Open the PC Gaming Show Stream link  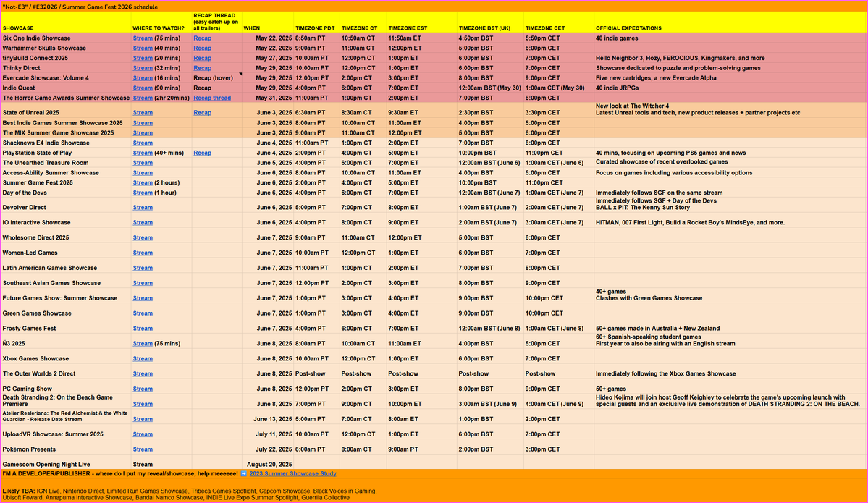tap(143, 389)
